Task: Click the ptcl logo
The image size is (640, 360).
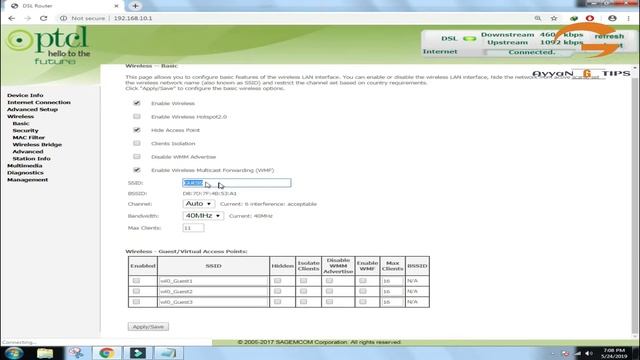Action: point(48,46)
